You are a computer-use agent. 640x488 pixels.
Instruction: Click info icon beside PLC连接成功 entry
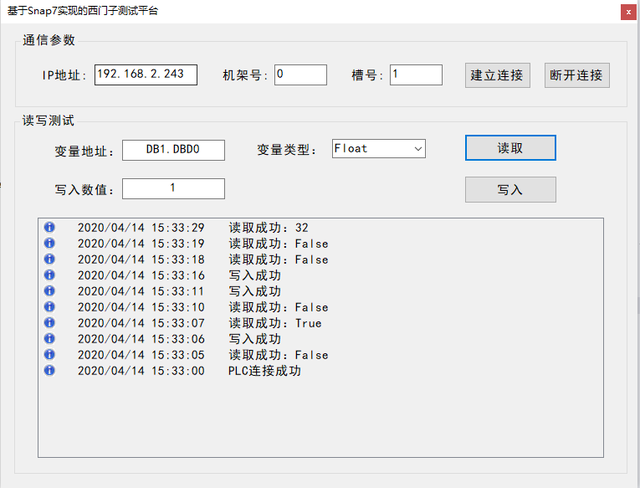pos(49,371)
